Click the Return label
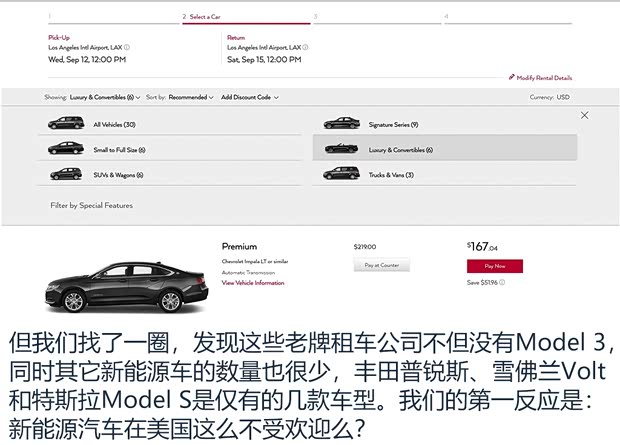Viewport: 620px width, 445px height. coord(236,38)
